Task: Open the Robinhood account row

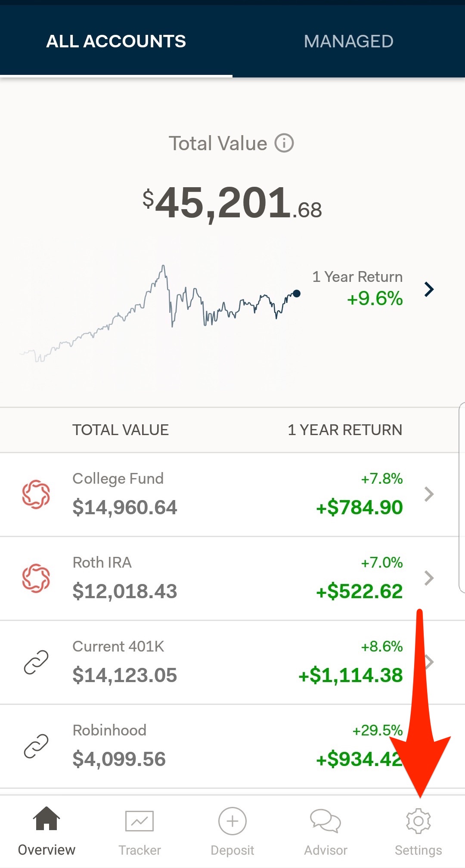Action: [232, 746]
